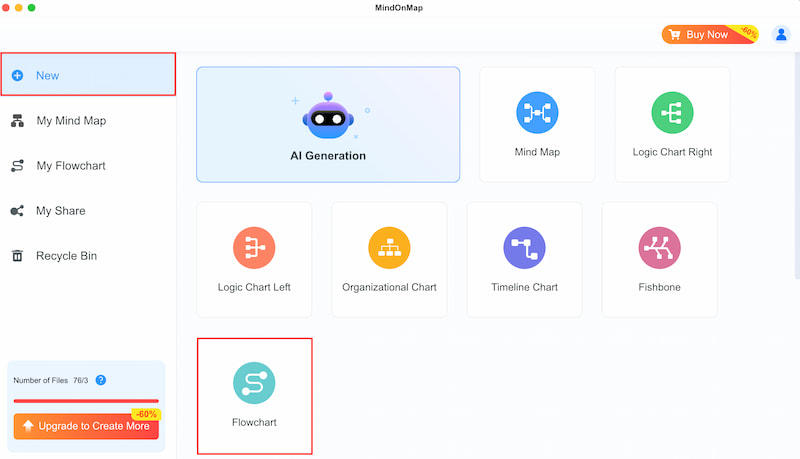The height and width of the screenshot is (459, 800).
Task: Click the help question mark icon
Action: 101,380
